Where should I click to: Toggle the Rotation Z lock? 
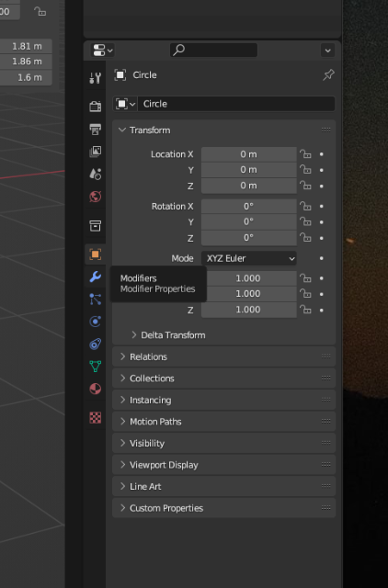(305, 238)
